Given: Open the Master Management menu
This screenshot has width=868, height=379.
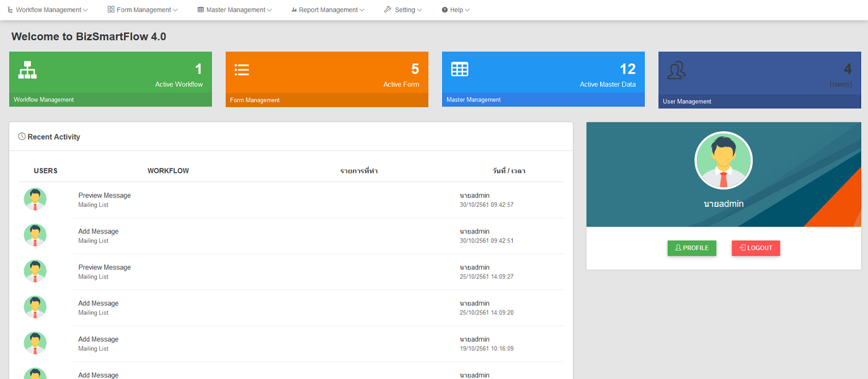Looking at the screenshot, I should click(x=234, y=10).
